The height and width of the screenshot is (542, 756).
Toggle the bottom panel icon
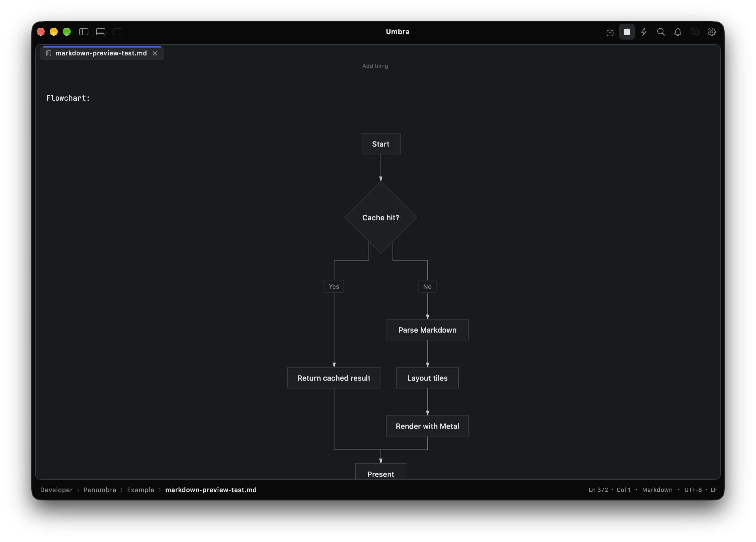[x=101, y=32]
